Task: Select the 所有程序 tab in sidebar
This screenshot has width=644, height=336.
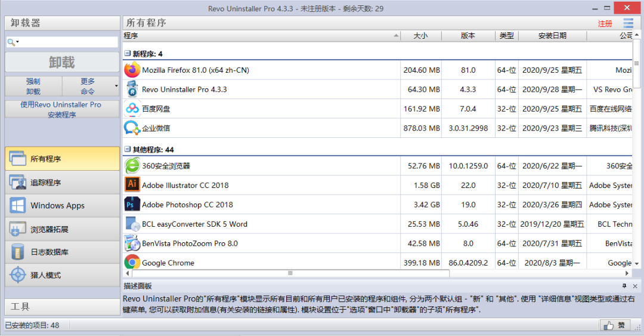Action: point(63,159)
